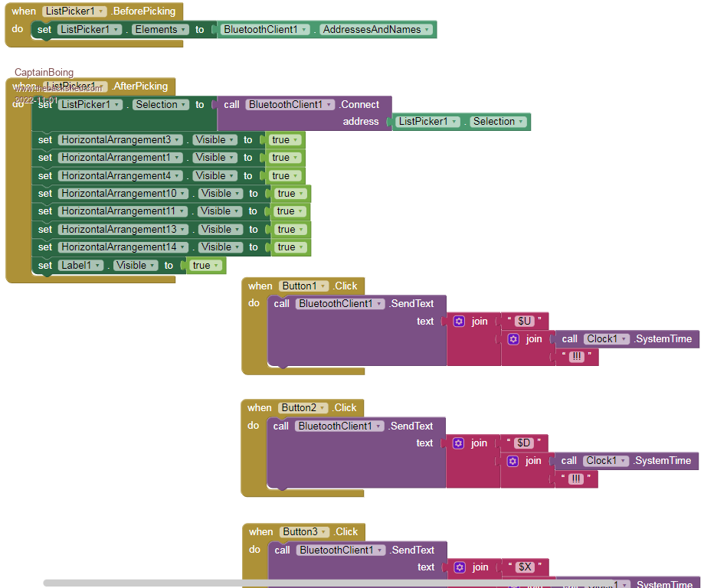Click mutator gear on outer join in Button2.Click
This screenshot has height=588, width=704.
tap(459, 443)
